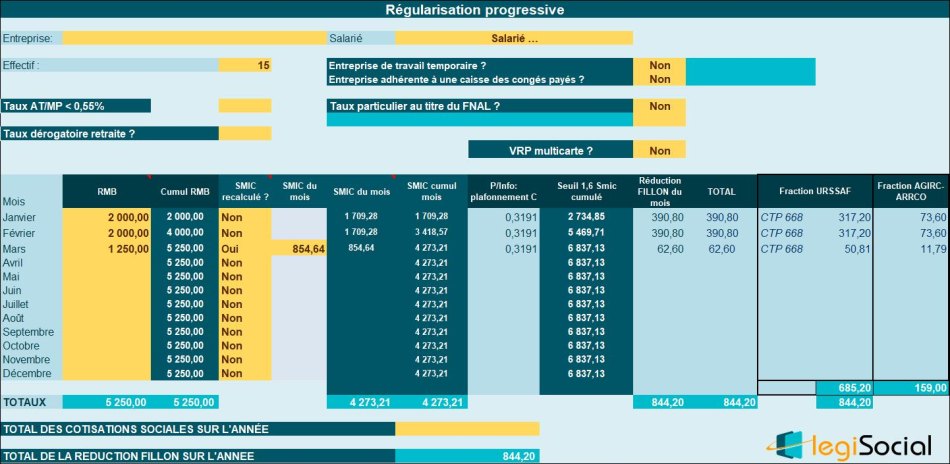Select the 'Salarié …' name cell

514,38
